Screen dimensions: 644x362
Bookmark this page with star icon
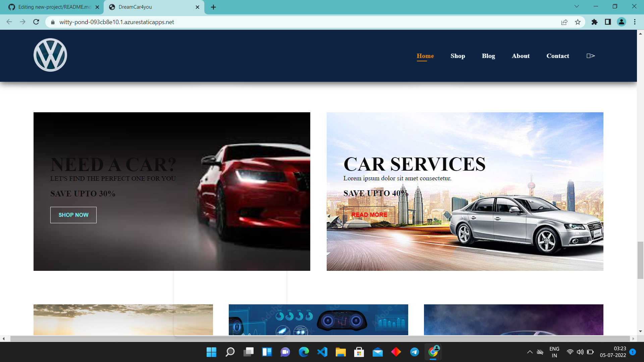point(578,22)
